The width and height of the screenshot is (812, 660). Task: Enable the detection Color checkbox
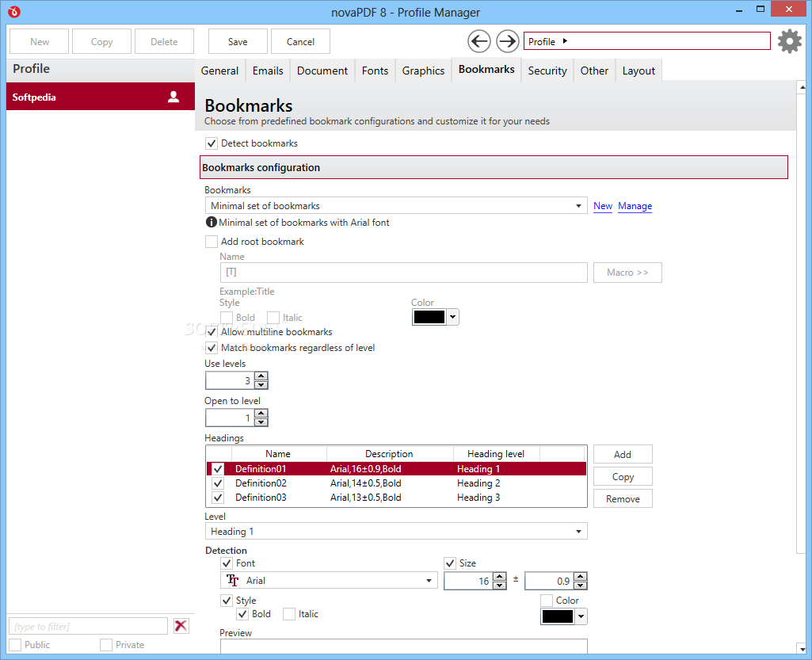[x=547, y=601]
